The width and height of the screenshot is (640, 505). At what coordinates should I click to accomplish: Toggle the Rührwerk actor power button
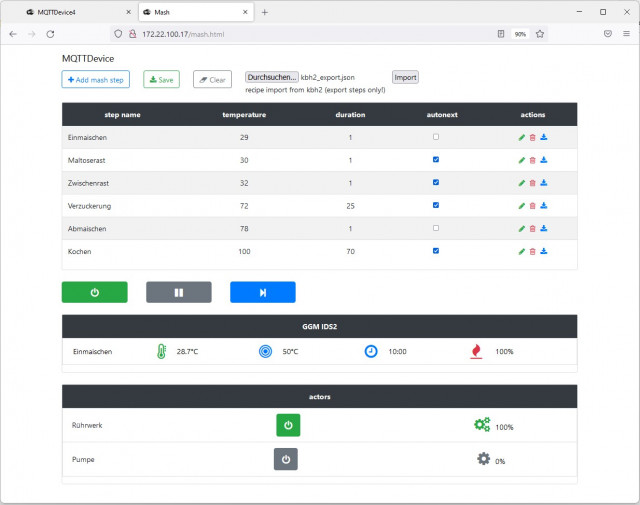click(288, 425)
